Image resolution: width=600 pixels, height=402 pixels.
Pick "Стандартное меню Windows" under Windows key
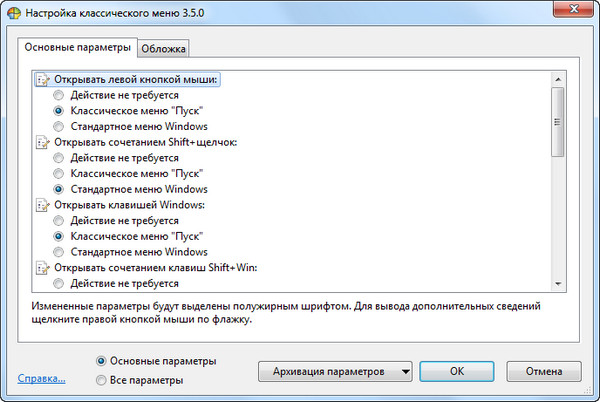click(x=63, y=252)
